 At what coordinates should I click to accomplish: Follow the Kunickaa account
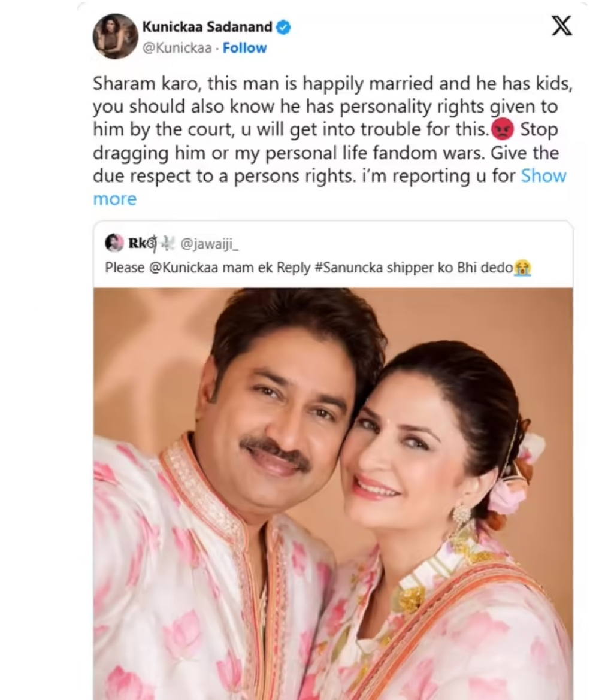click(x=244, y=49)
